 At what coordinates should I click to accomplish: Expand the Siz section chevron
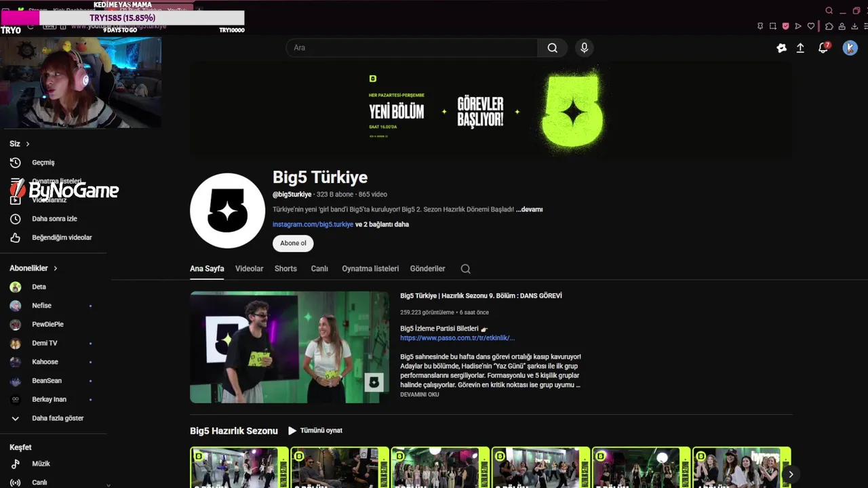click(28, 144)
